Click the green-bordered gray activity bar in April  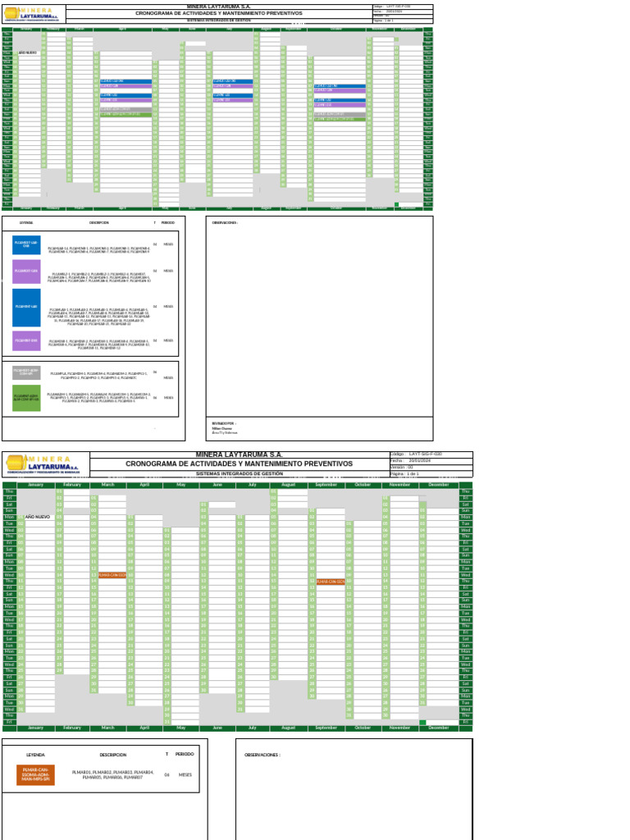coord(126,109)
